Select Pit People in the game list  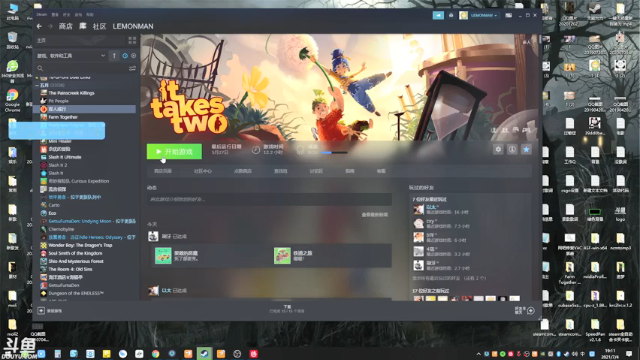pyautogui.click(x=58, y=101)
